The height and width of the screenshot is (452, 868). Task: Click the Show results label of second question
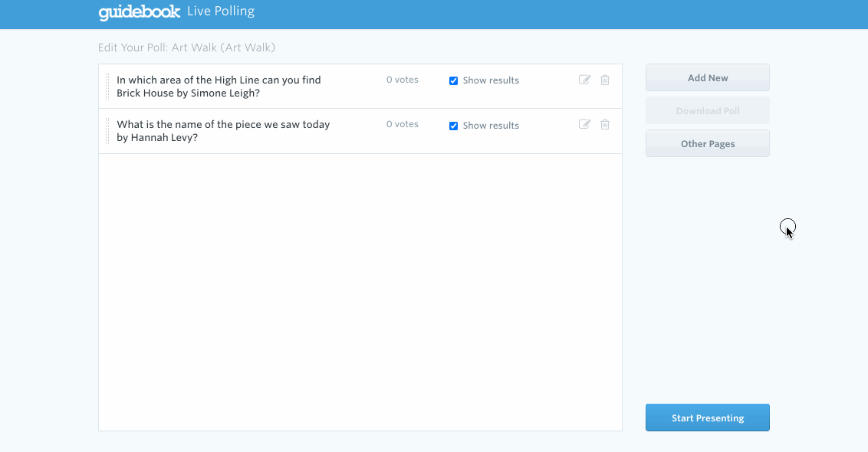pos(491,126)
